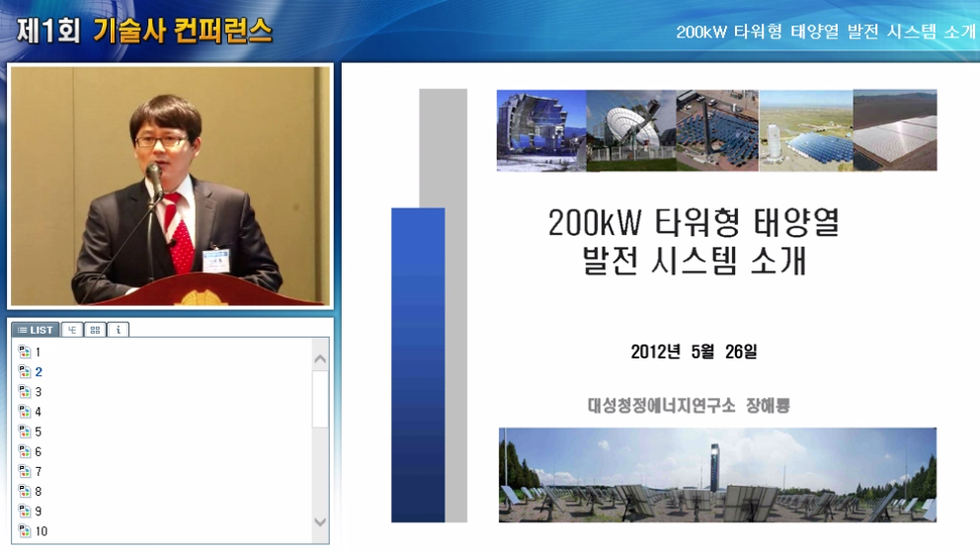This screenshot has height=551, width=980.
Task: Click the slide icon beside item 7
Action: click(25, 472)
